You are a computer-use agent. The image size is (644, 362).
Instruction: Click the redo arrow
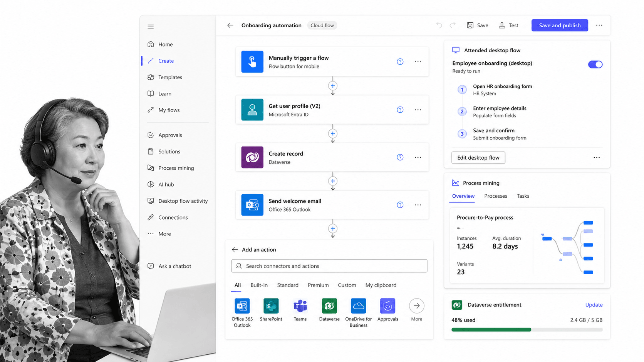tap(453, 25)
